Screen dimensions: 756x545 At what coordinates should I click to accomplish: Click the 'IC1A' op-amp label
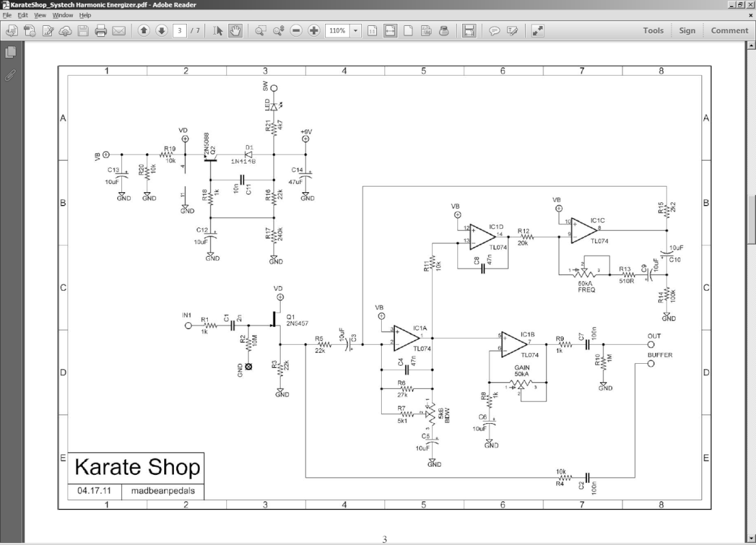420,328
